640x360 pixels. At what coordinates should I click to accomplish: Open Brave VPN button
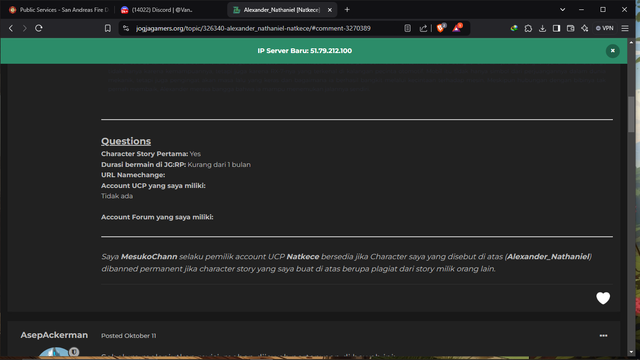click(x=604, y=28)
